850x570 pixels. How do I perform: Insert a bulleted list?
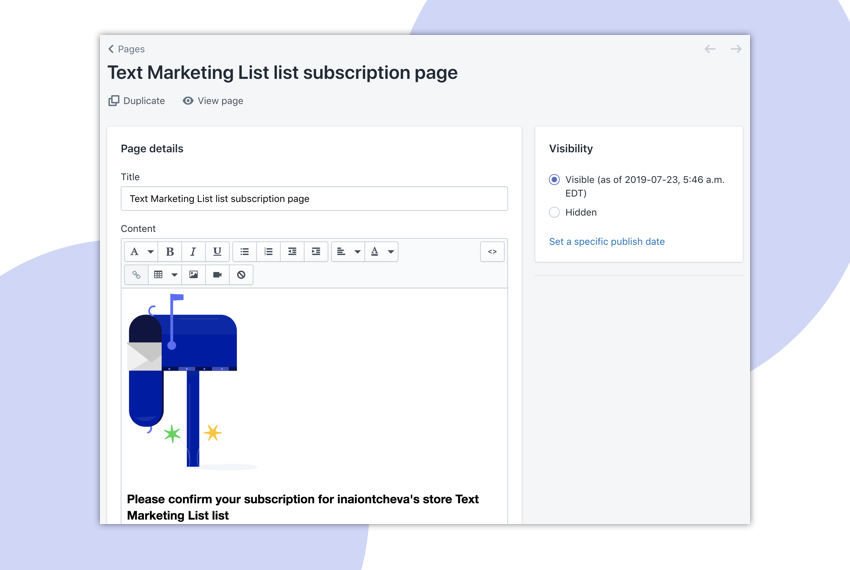coord(244,252)
